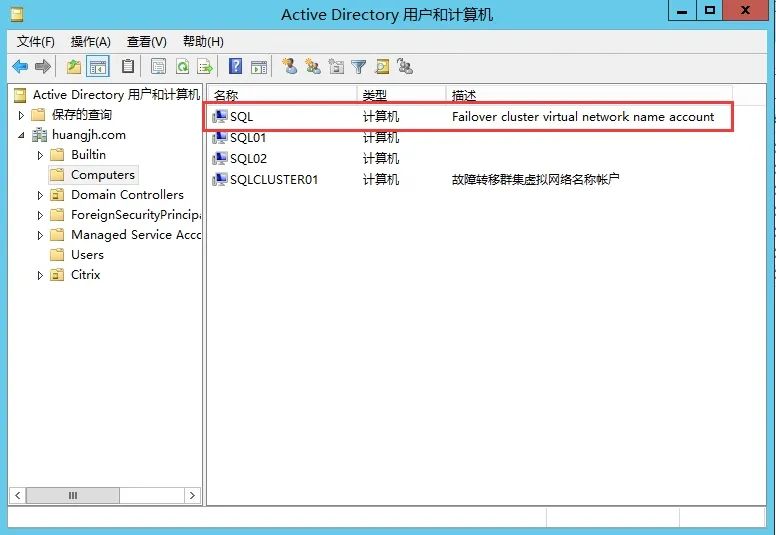Image resolution: width=776 pixels, height=535 pixels.
Task: Create a new group in current container
Action: (313, 66)
